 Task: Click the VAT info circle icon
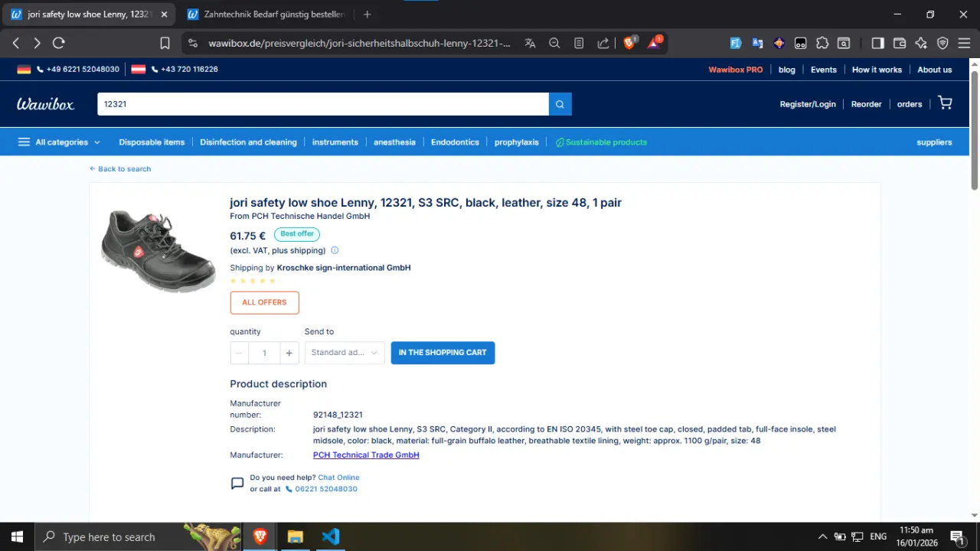point(335,250)
